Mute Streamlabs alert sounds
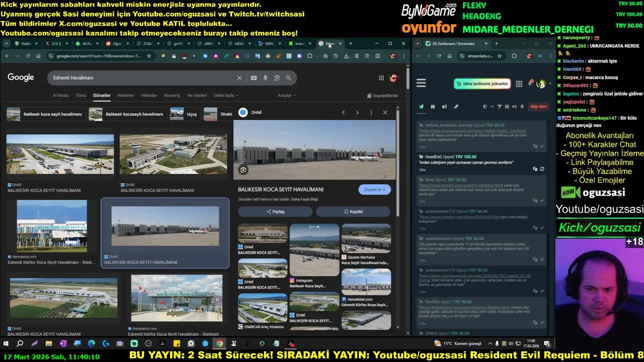The image size is (644, 362). tap(514, 107)
